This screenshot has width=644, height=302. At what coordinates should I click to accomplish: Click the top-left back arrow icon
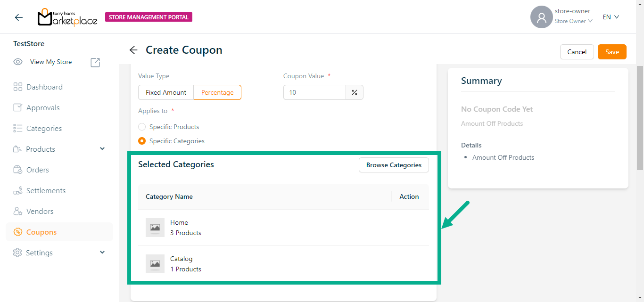[x=18, y=17]
